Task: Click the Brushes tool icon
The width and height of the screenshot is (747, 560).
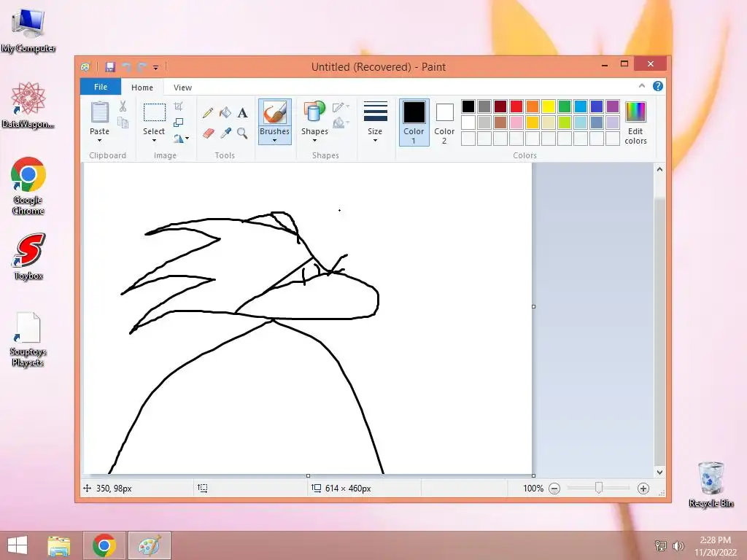Action: pos(275,113)
